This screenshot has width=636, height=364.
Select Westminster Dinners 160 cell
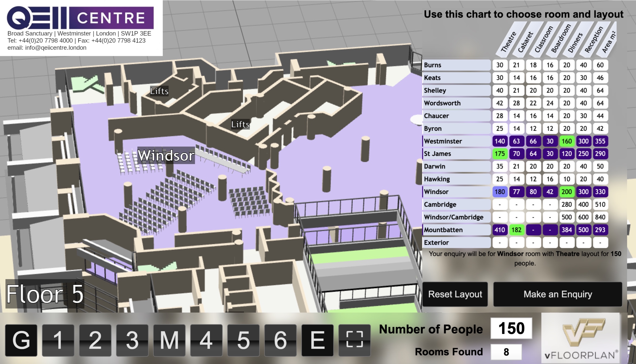point(566,141)
